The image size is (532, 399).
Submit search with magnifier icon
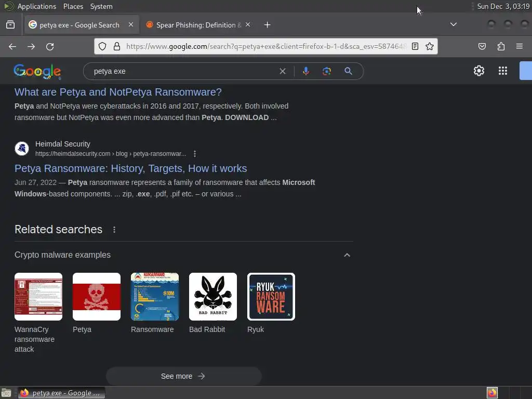(348, 71)
